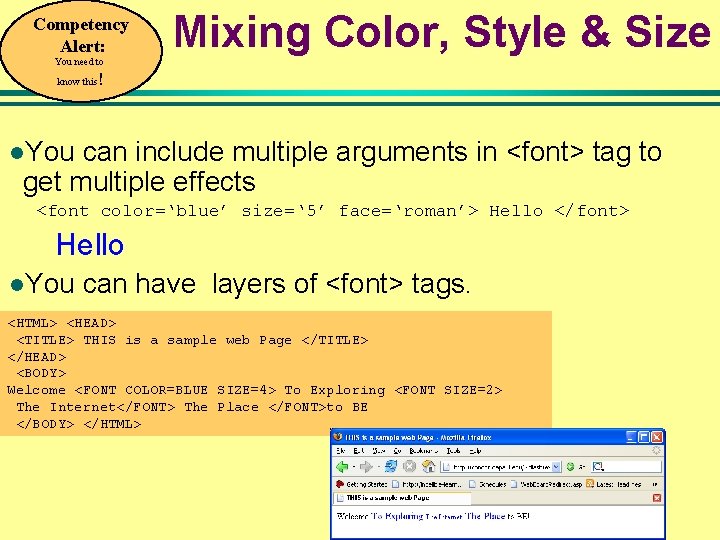Click inside the Firefox address bar
Viewport: 720px width, 540px height.
tap(501, 467)
